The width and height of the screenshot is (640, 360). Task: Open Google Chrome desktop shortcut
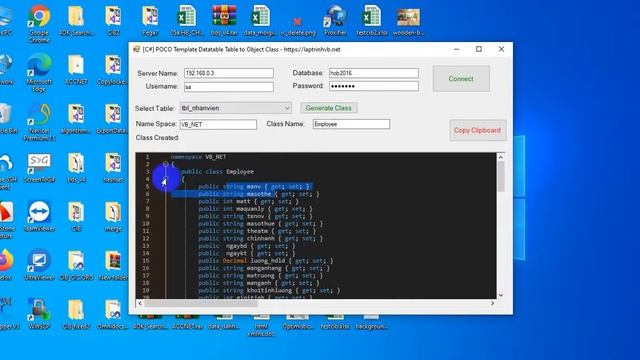[39, 23]
